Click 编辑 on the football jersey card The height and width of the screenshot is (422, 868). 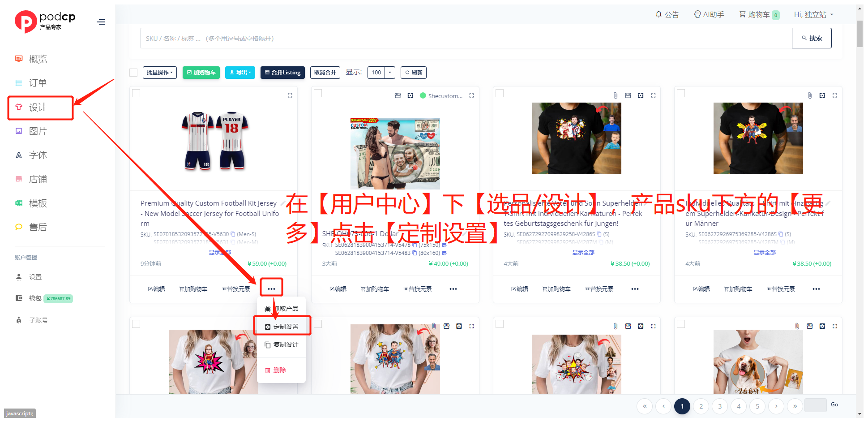coord(157,289)
